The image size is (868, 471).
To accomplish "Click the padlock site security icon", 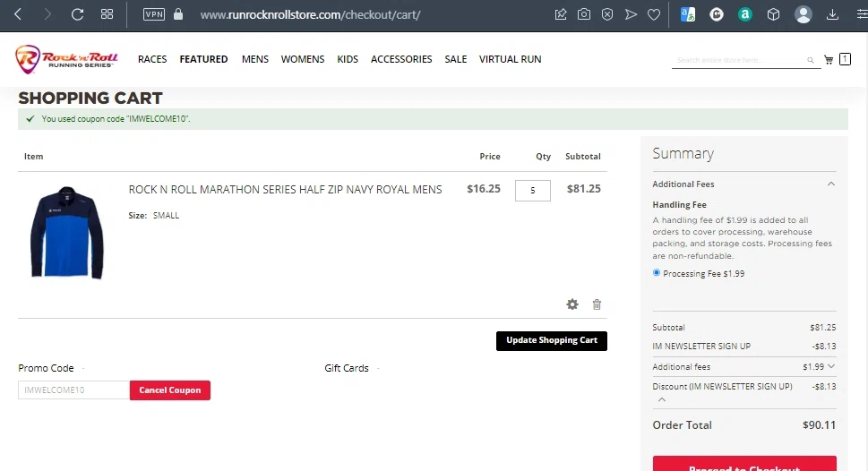I will pyautogui.click(x=178, y=14).
